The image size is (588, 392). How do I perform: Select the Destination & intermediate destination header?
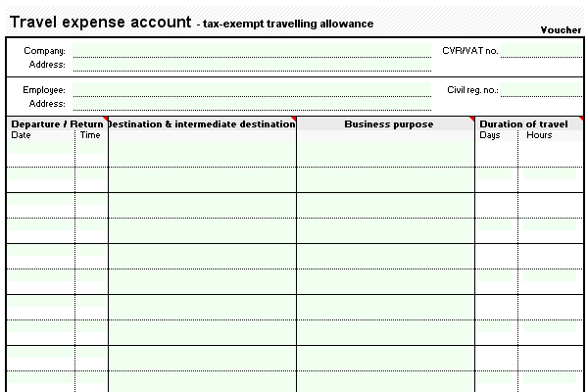click(x=202, y=124)
